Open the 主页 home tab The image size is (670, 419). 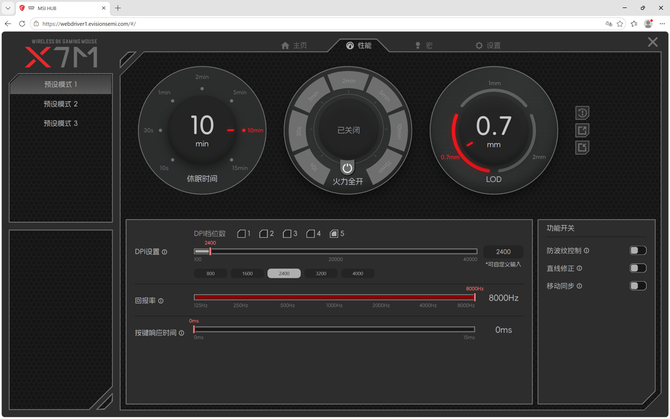[x=294, y=45]
